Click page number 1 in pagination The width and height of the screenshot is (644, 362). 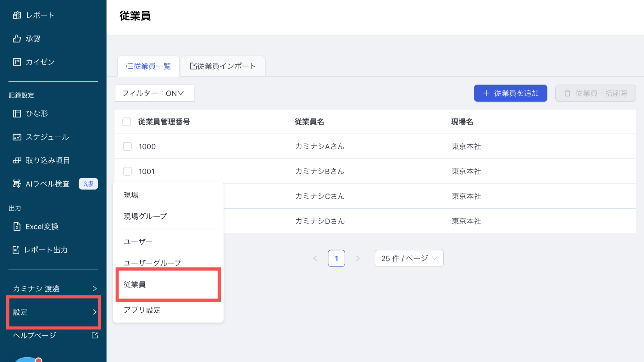336,258
